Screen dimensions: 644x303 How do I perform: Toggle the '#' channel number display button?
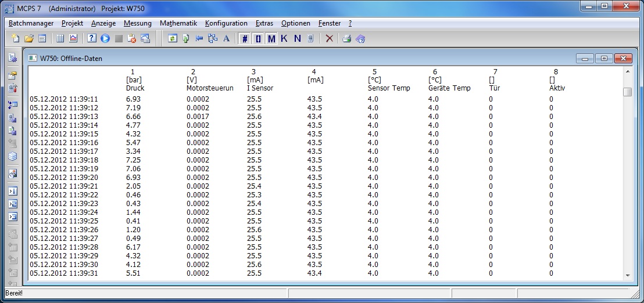(245, 39)
